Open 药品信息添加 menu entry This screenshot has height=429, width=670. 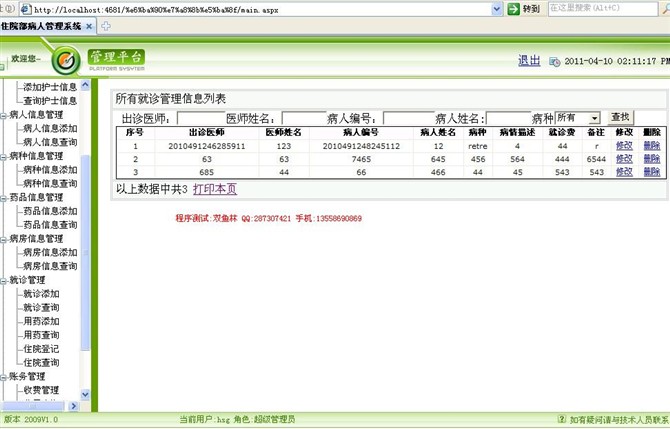coord(50,211)
